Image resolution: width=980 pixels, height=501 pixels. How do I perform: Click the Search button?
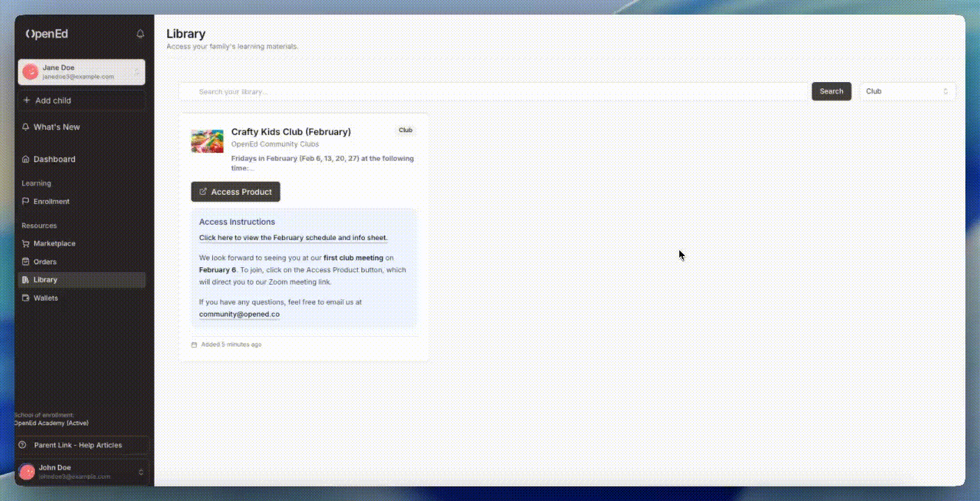(831, 91)
